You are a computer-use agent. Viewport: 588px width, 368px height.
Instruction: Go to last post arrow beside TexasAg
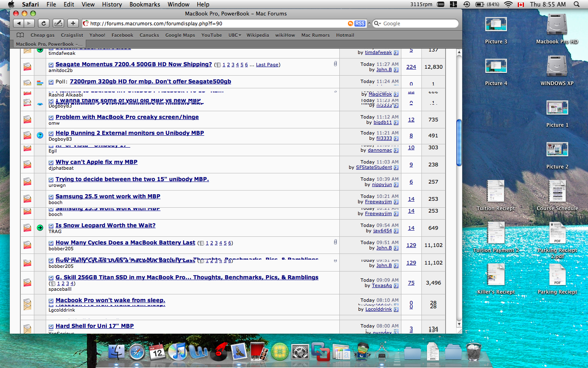396,286
